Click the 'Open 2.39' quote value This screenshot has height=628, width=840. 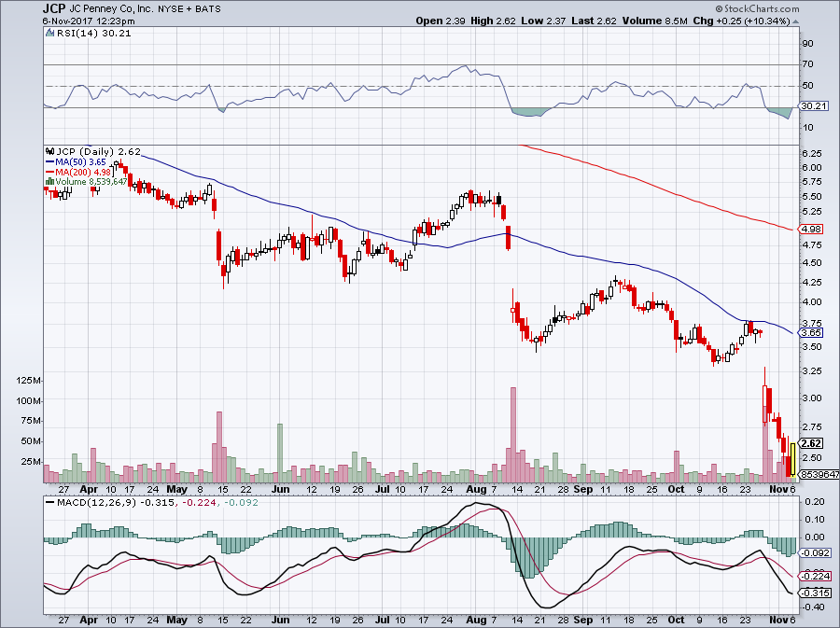click(x=441, y=21)
